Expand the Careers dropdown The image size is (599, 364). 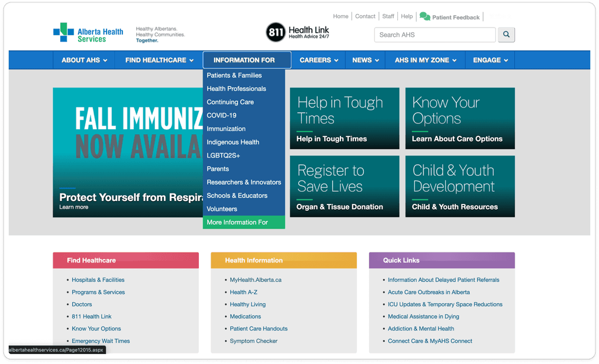(319, 60)
